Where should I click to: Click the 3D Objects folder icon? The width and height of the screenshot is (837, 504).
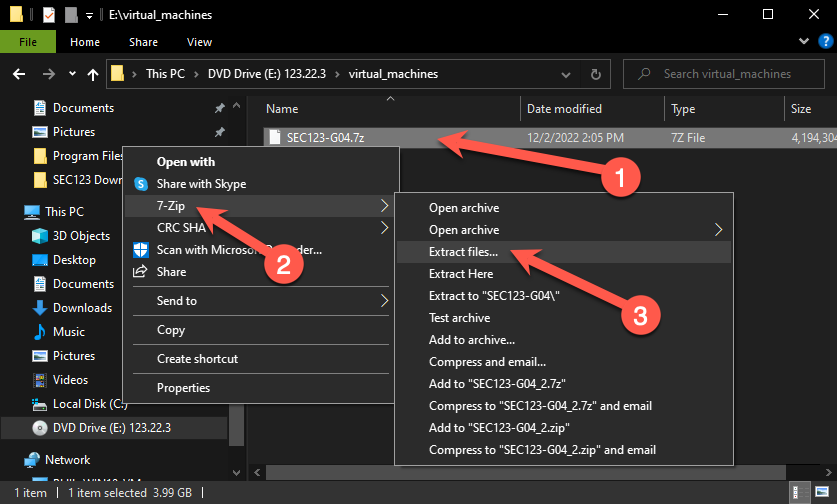point(40,236)
